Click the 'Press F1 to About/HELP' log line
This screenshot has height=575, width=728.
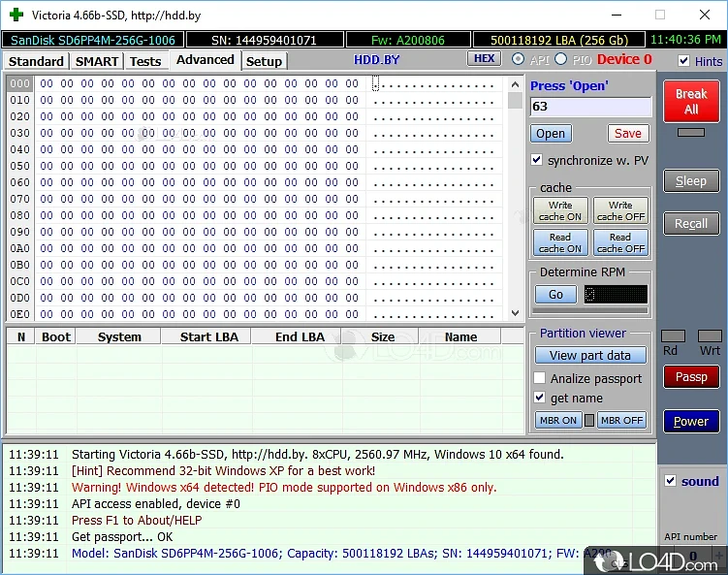tap(137, 520)
